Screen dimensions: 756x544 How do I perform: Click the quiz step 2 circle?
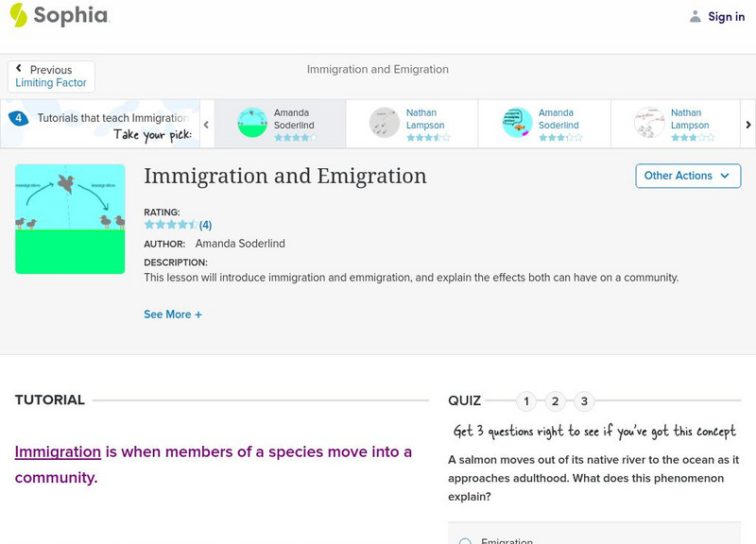(x=556, y=400)
